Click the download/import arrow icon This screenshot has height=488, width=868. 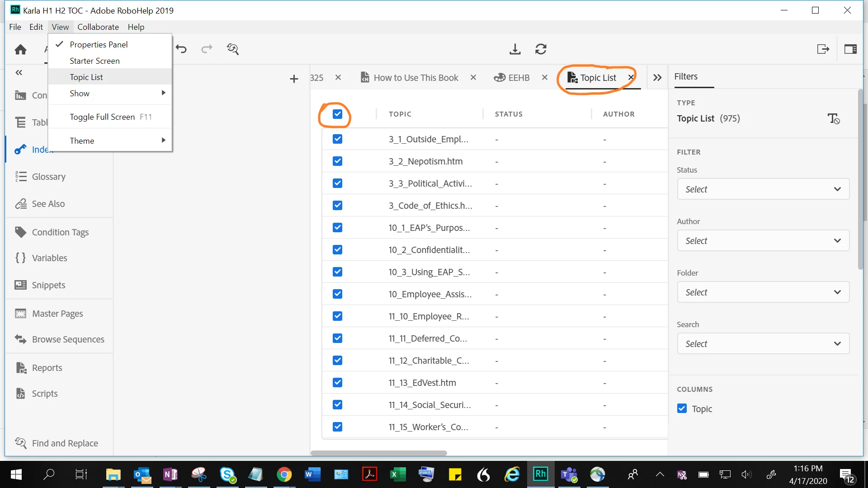tap(515, 49)
